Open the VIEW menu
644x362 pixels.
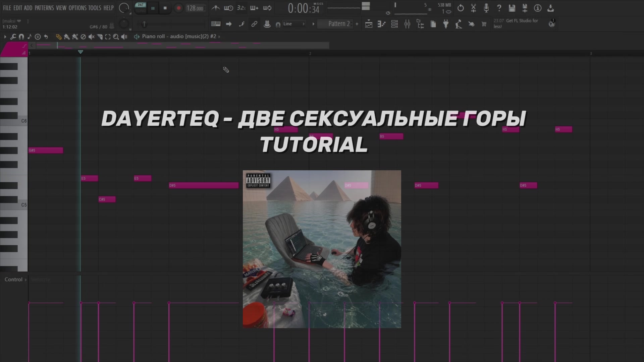tap(61, 8)
